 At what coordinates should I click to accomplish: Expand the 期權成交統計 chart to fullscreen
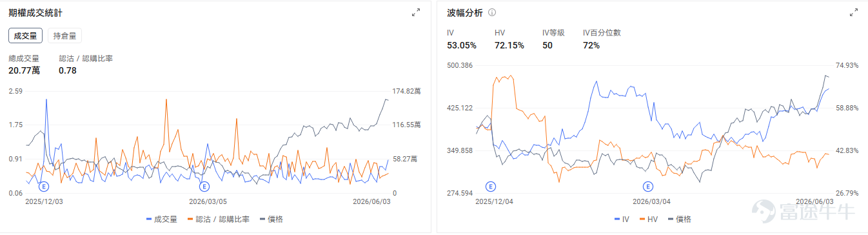416,12
